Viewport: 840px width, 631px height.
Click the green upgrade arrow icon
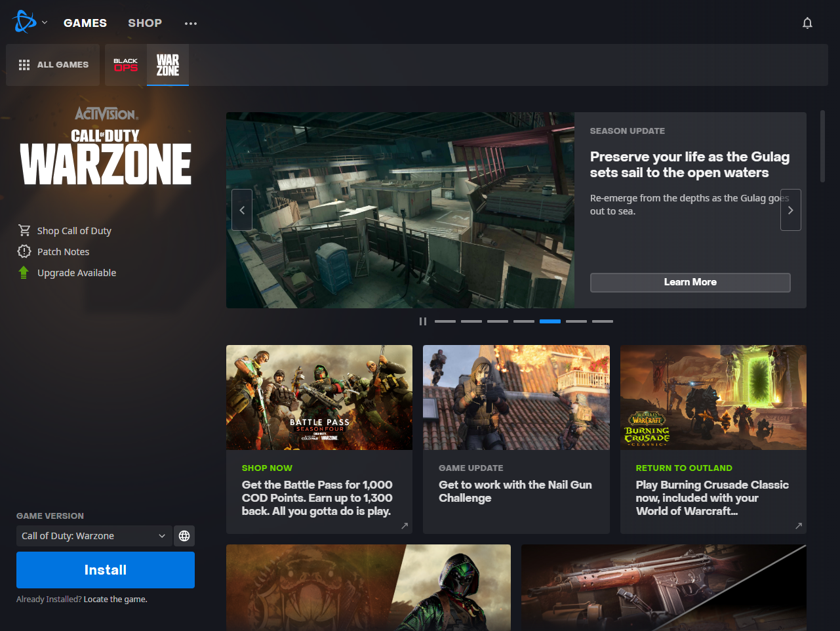tap(24, 272)
